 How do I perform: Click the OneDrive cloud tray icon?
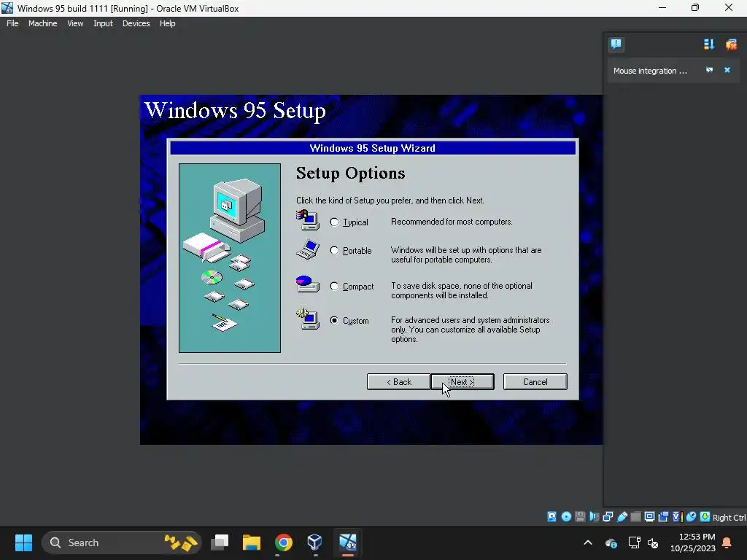pos(611,542)
